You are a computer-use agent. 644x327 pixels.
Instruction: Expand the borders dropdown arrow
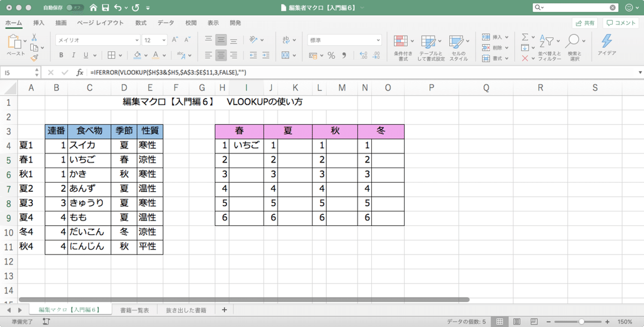click(x=120, y=55)
